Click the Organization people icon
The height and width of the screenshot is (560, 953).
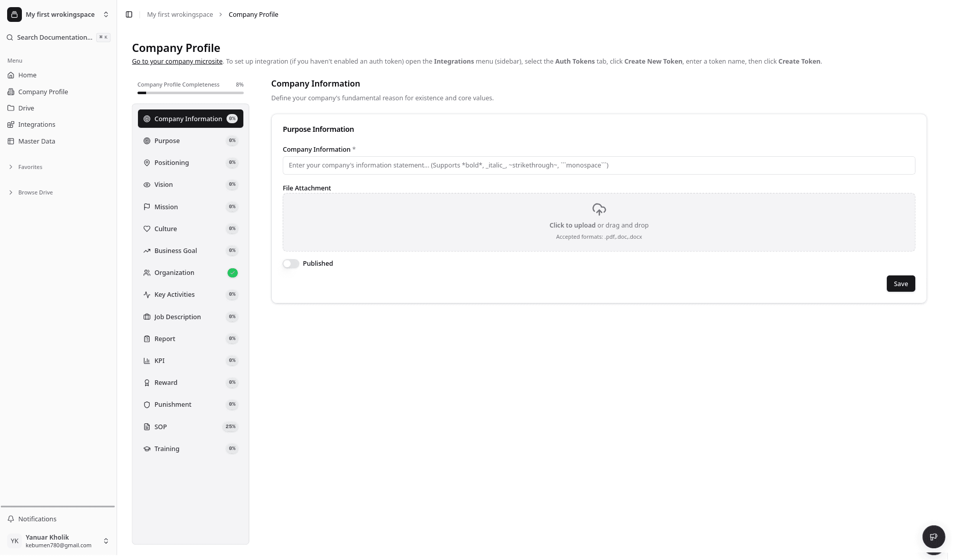point(147,272)
